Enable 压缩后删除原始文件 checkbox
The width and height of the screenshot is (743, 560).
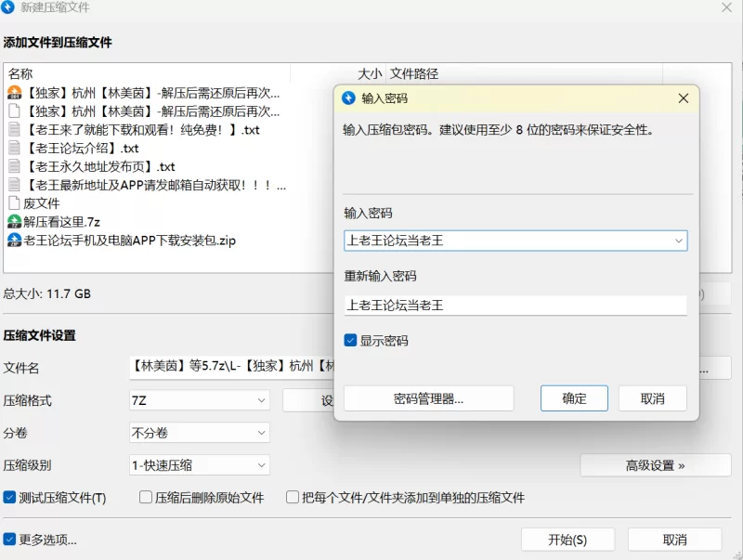[146, 498]
